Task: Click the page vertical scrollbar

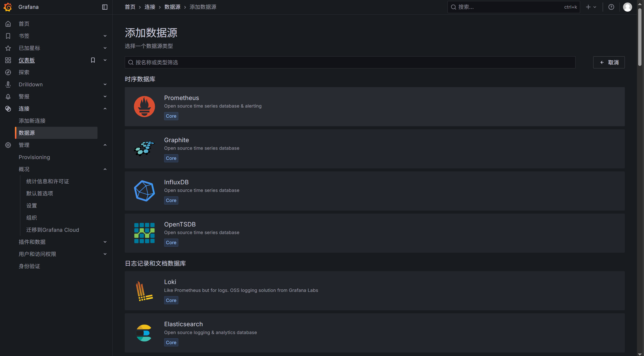Action: pos(640,37)
